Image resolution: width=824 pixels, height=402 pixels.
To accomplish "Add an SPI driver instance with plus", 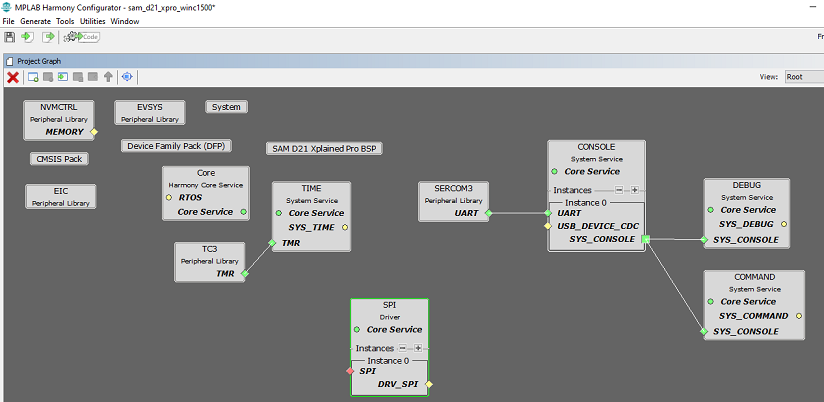I will point(418,348).
